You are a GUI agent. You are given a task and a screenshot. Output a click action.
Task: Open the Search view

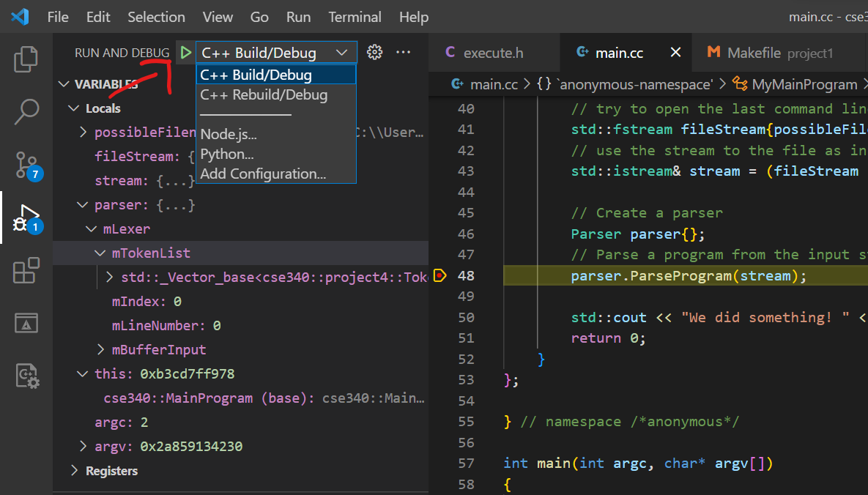click(x=26, y=111)
